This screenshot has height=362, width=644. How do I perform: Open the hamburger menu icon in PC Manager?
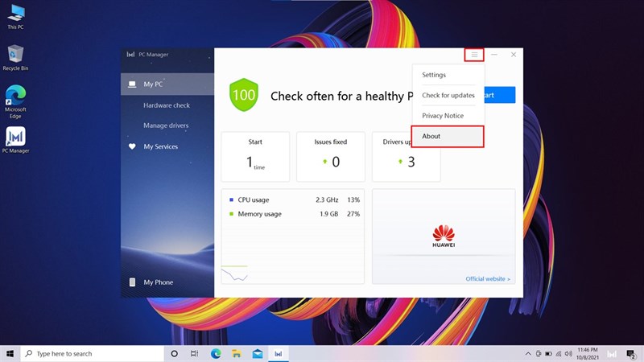(474, 55)
